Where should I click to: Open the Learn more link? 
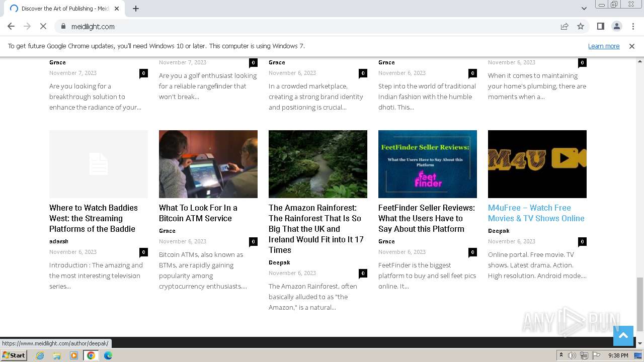(x=604, y=46)
